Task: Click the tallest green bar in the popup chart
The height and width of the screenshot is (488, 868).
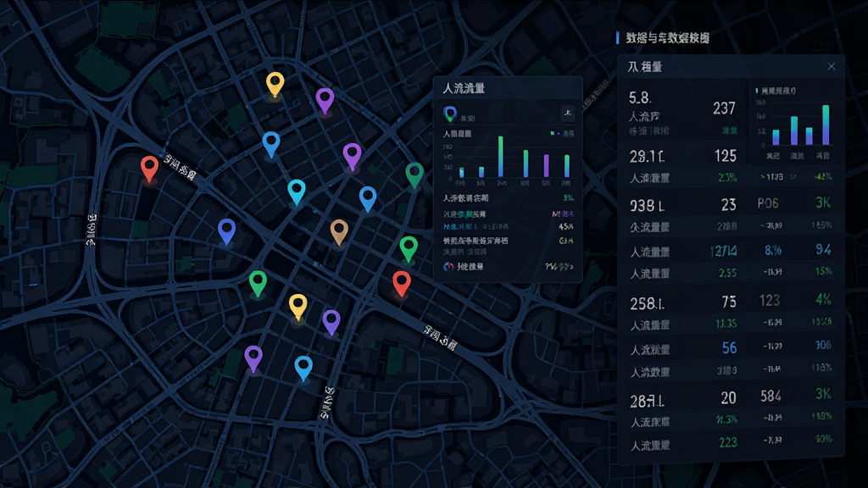Action: click(x=501, y=157)
